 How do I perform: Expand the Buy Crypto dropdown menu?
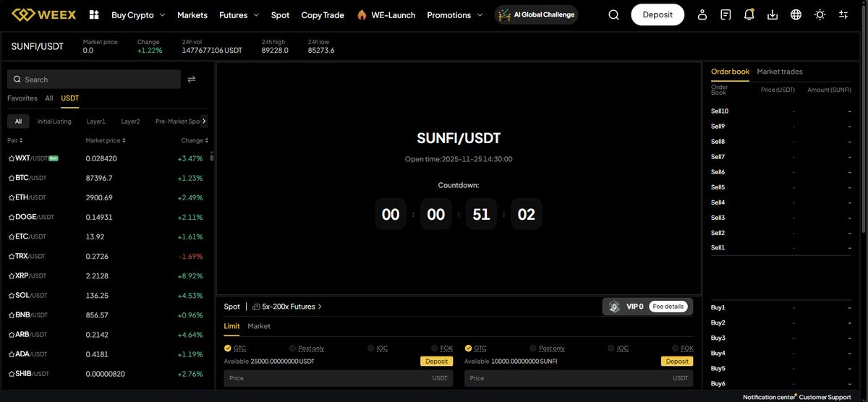(x=138, y=14)
